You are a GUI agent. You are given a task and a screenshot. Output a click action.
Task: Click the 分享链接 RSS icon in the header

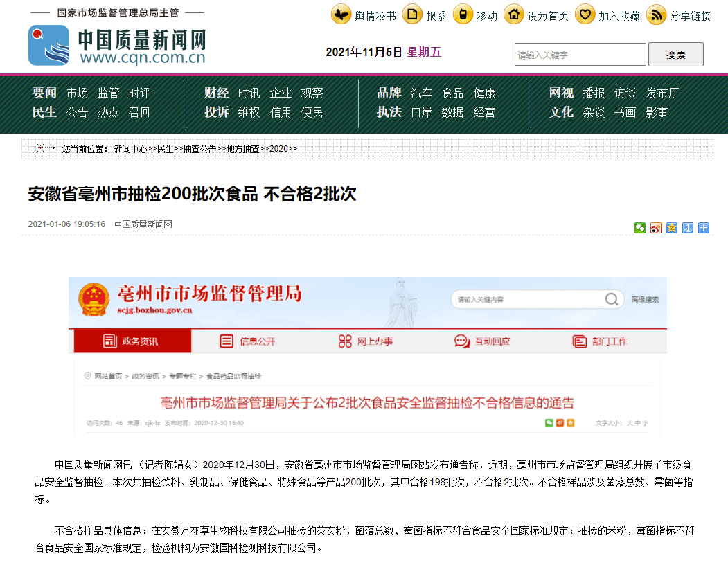point(656,14)
